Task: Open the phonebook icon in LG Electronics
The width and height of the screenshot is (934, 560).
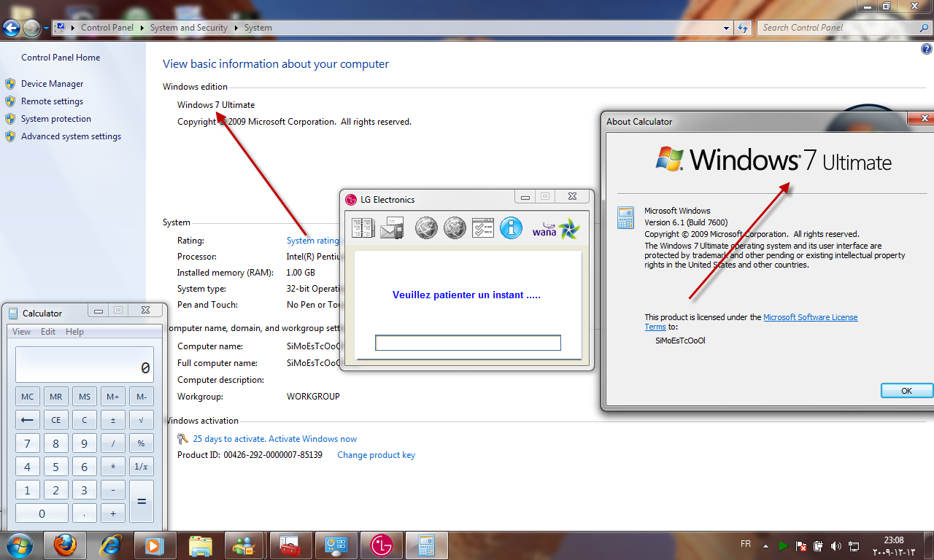Action: click(x=363, y=228)
